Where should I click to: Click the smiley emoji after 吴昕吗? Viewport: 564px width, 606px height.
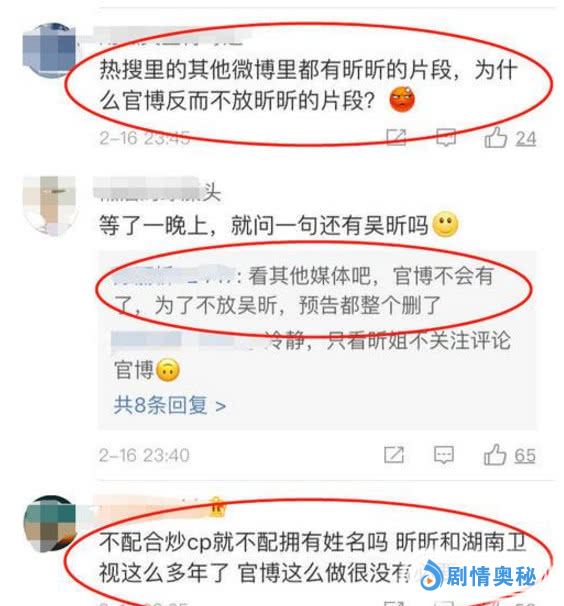[x=445, y=224]
